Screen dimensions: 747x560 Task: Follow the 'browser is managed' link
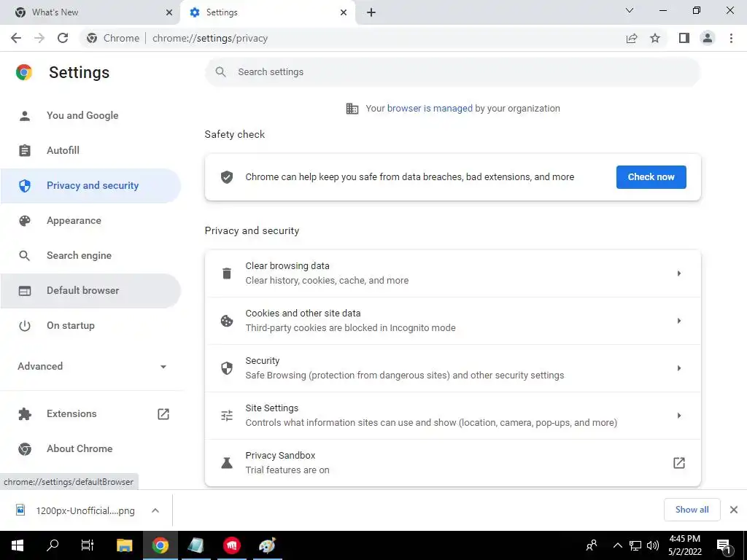(430, 109)
